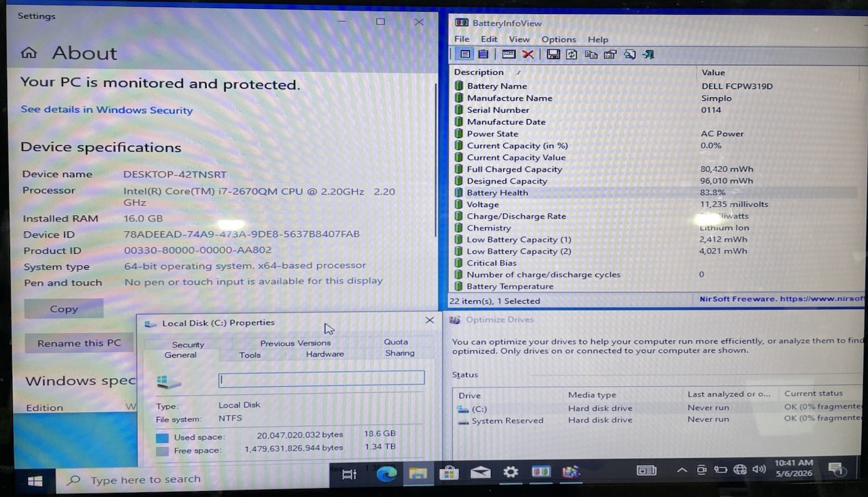The height and width of the screenshot is (497, 868).
Task: Open the Hardware tab in disk properties
Action: (325, 354)
